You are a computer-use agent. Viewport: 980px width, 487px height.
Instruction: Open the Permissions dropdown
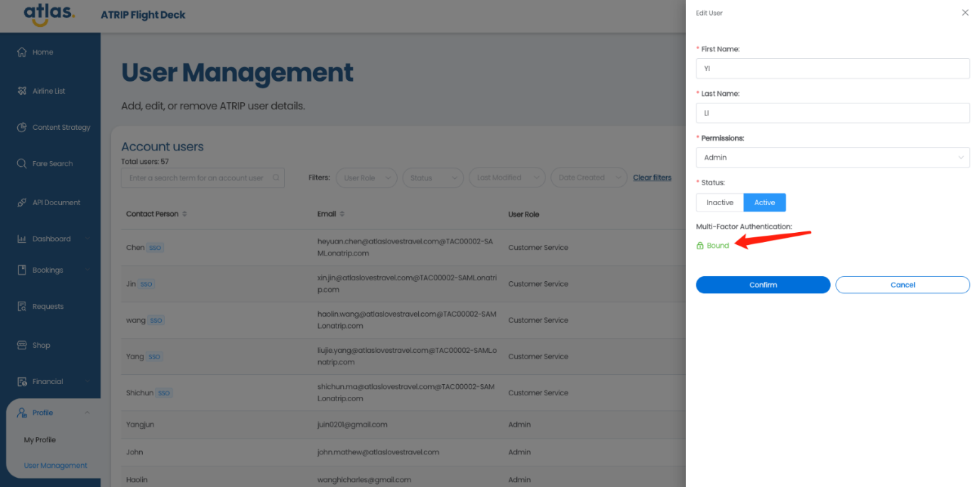pyautogui.click(x=832, y=158)
